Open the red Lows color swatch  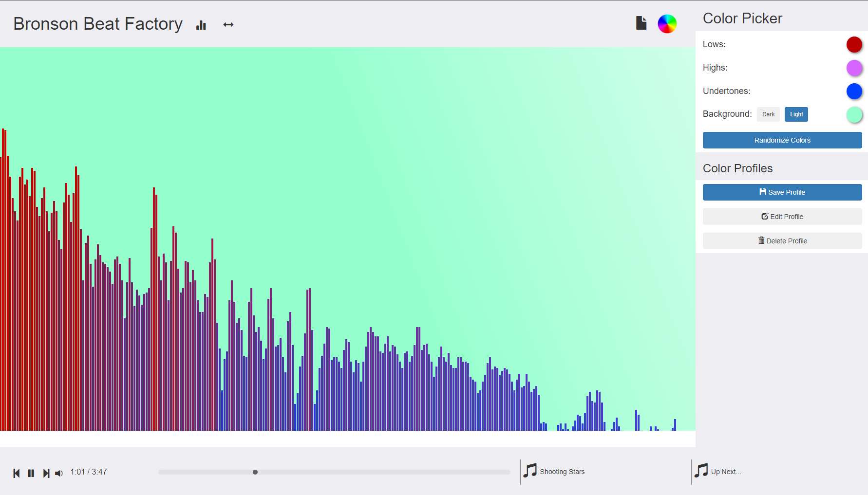point(854,44)
